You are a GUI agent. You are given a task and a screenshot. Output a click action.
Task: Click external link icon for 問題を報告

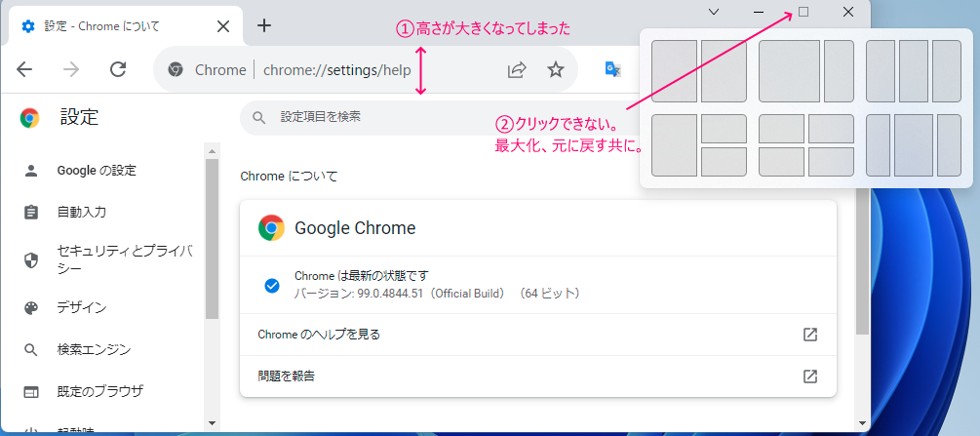(x=809, y=376)
